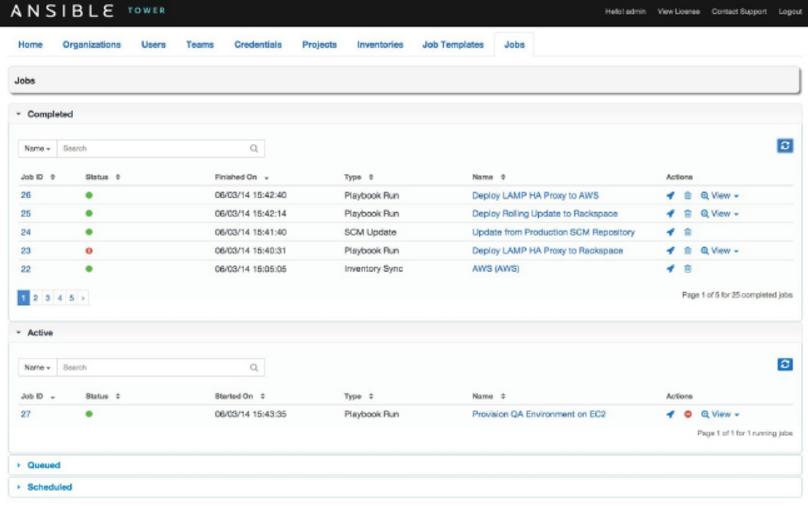Screen dimensions: 808x506
Task: Click search magnifier in Active search box
Action: point(254,367)
